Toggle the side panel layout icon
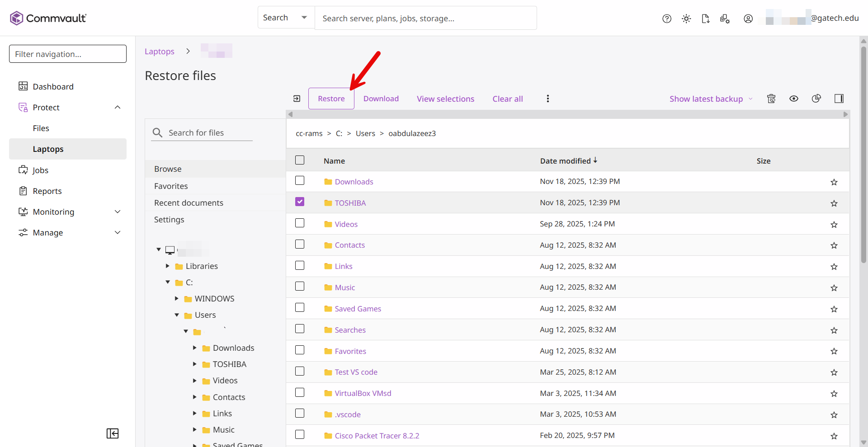 839,99
